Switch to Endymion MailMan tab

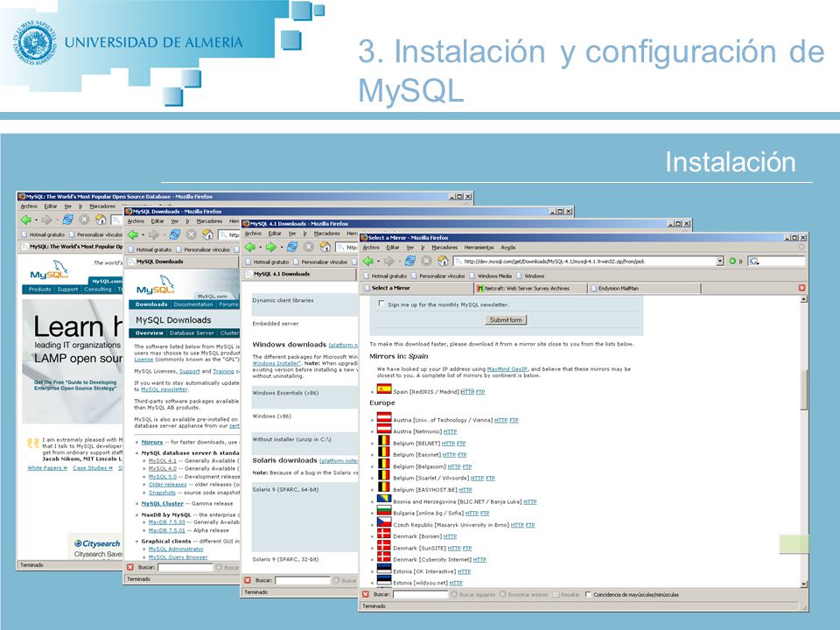click(x=645, y=288)
